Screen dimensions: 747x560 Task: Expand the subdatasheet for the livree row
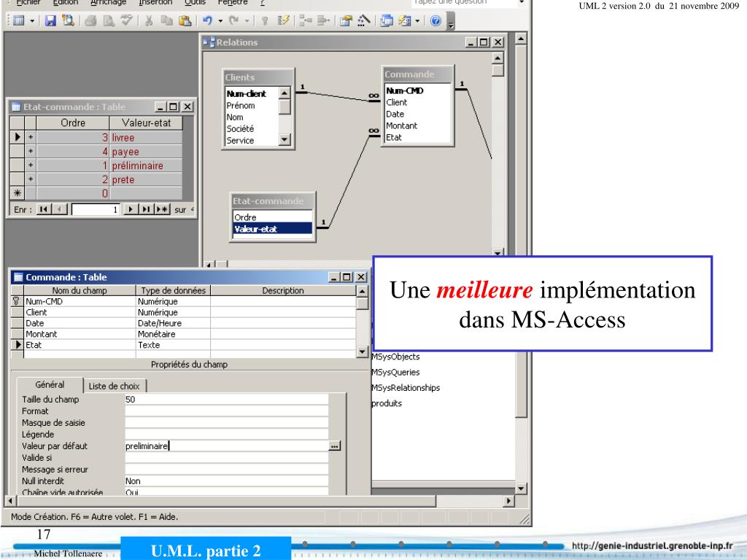31,137
